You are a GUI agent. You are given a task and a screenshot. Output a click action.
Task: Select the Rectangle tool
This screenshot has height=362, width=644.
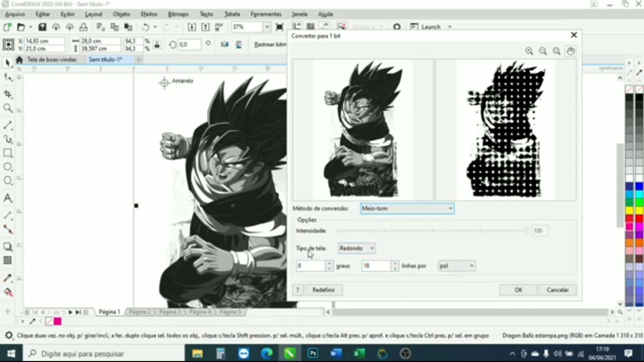(8, 153)
